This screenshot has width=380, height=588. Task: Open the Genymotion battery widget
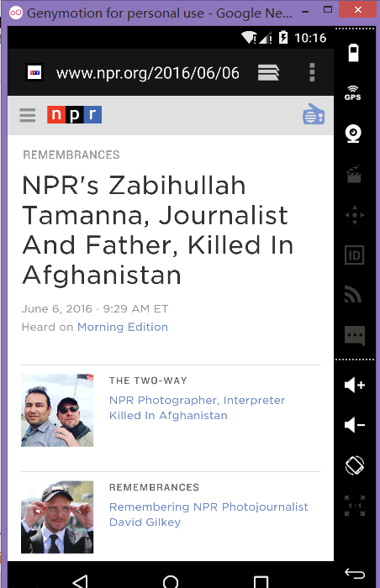pos(353,52)
